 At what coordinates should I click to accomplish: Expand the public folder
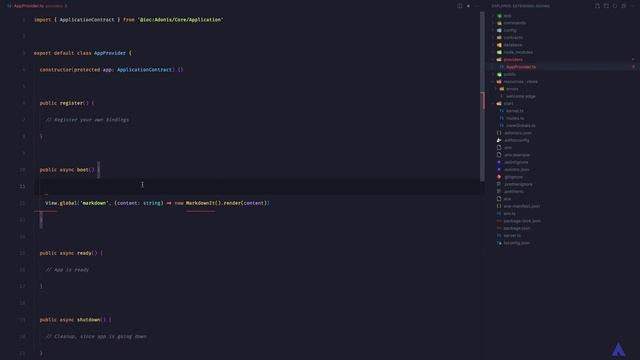point(509,75)
